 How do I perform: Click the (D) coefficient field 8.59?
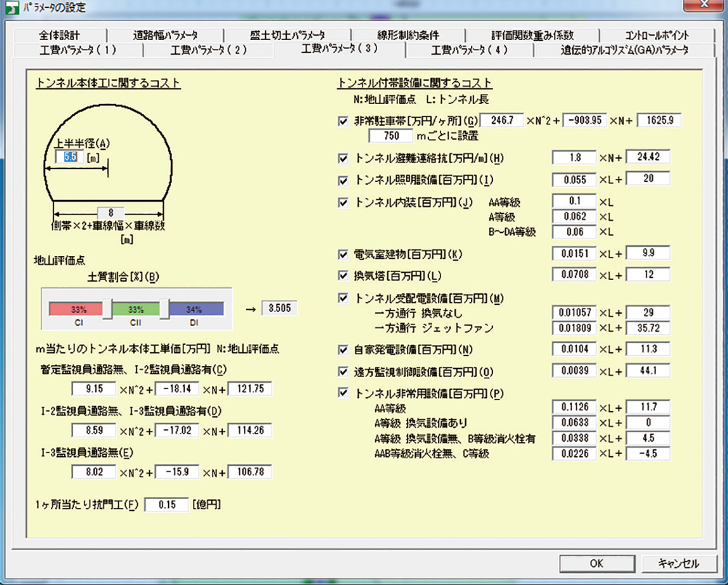(94, 431)
